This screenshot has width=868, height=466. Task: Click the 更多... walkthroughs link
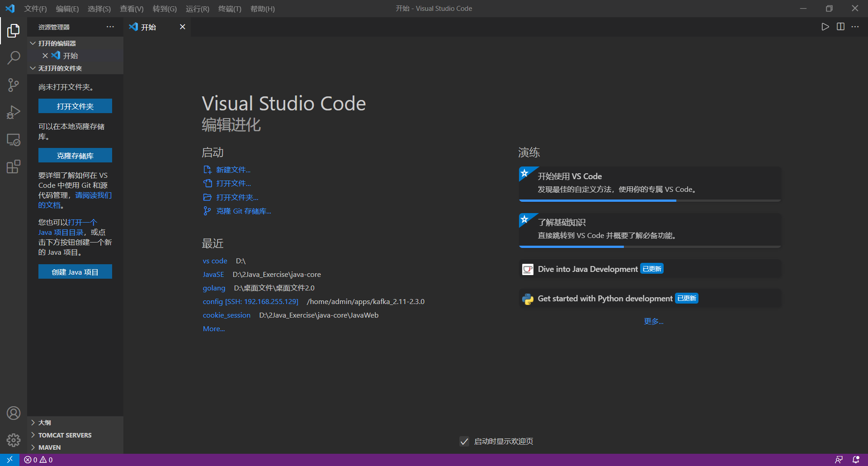click(x=654, y=321)
